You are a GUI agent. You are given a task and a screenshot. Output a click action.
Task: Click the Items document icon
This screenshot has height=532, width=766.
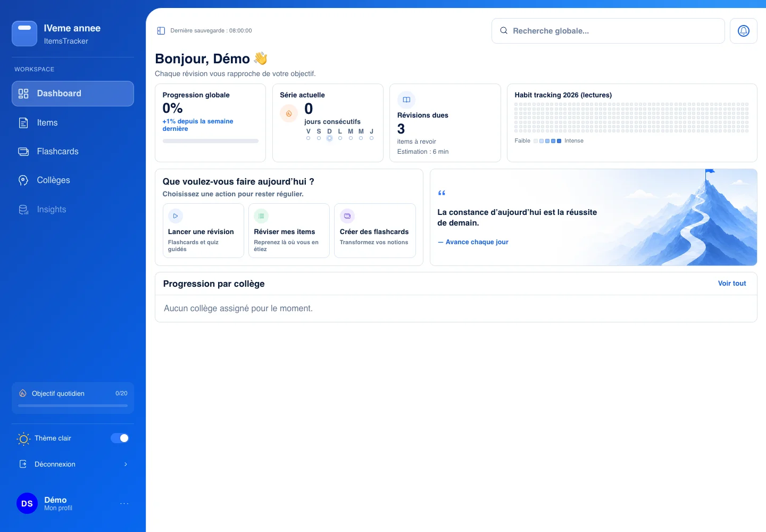coord(23,123)
